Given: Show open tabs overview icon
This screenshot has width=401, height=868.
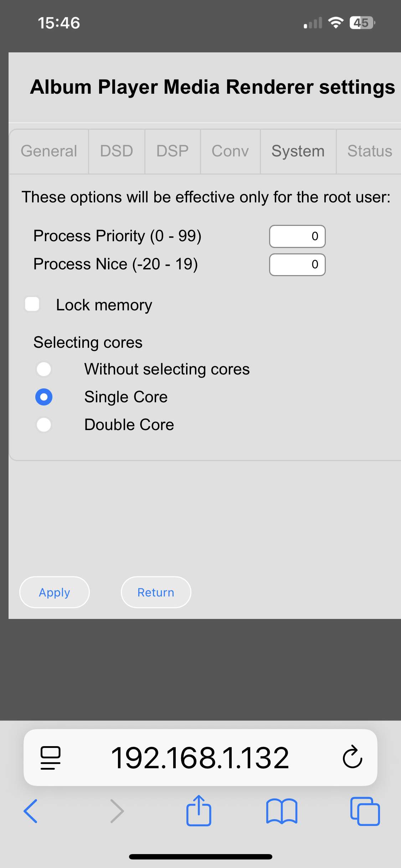Looking at the screenshot, I should [x=365, y=811].
